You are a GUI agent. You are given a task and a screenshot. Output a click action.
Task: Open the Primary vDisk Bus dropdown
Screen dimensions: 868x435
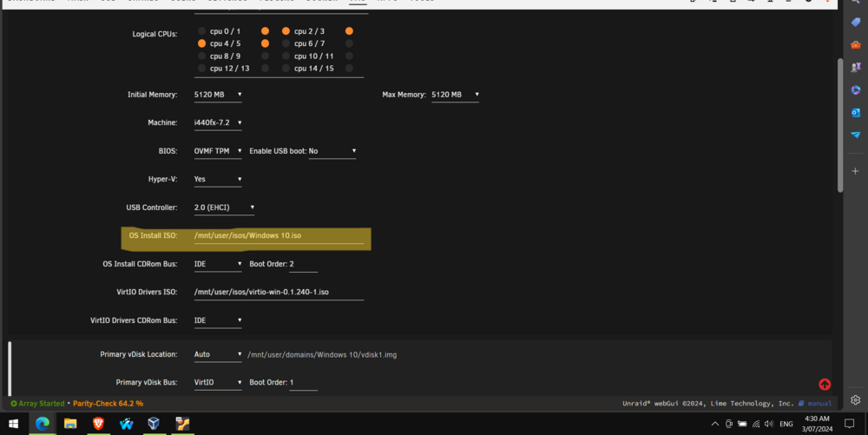[218, 382]
